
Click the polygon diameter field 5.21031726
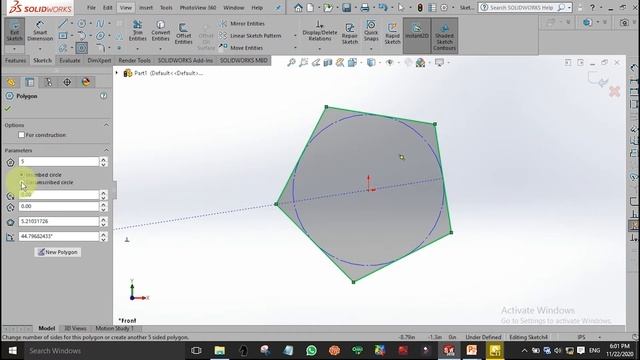[x=59, y=221]
